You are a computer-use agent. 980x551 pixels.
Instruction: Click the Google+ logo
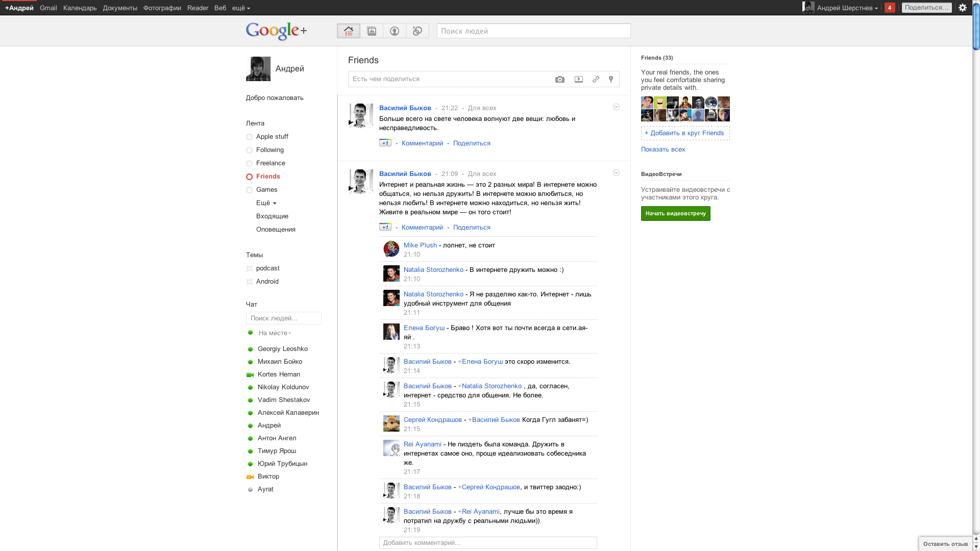pyautogui.click(x=276, y=31)
